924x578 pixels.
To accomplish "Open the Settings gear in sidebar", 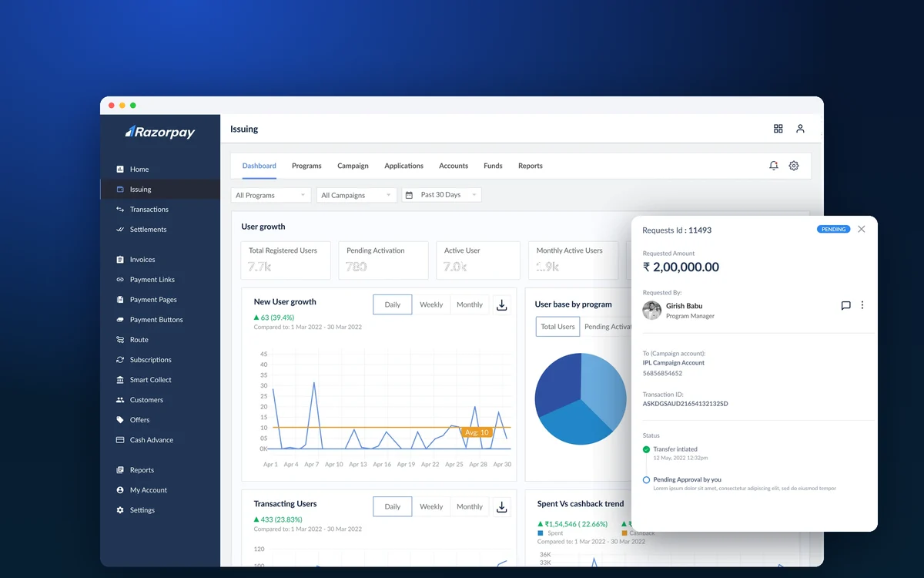I will (x=120, y=510).
